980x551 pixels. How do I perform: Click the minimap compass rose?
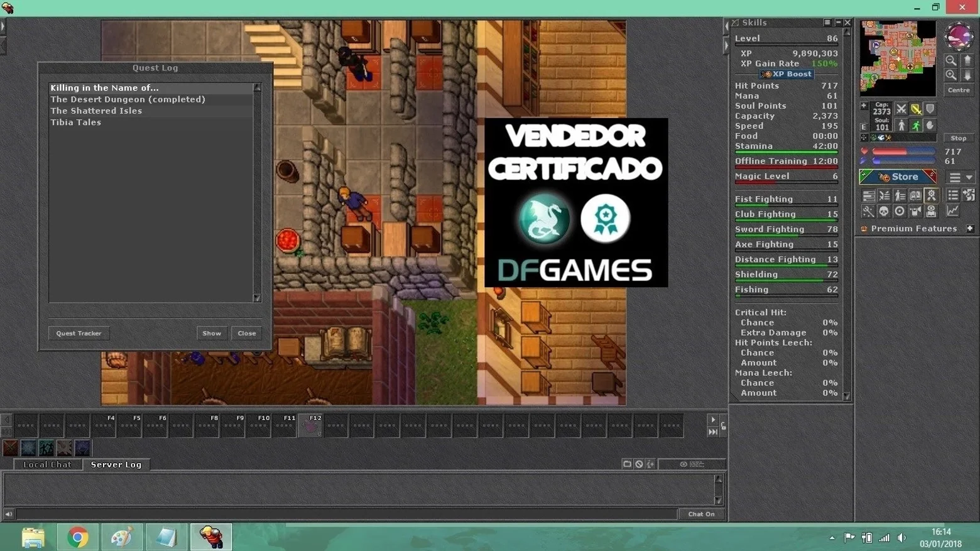[x=959, y=36]
